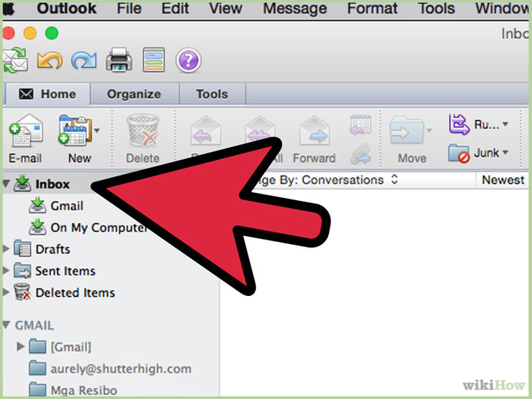Click the Rules icon in ribbon
Screen dimensions: 532x399
coord(459,124)
